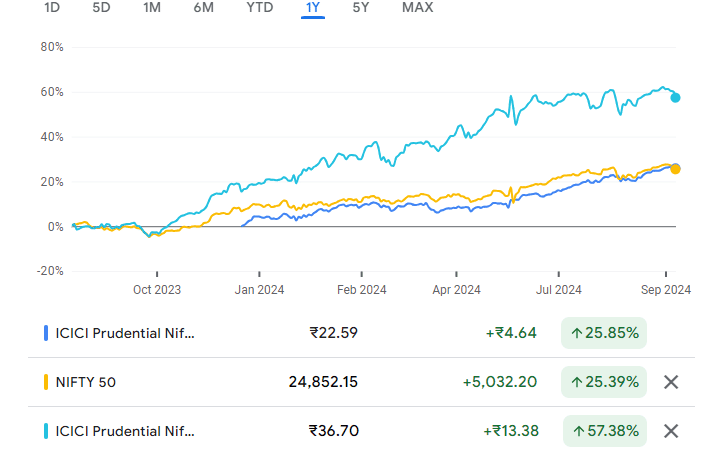Click the 25.85% gain up-arrow badge
This screenshot has height=454, width=709.
(604, 333)
